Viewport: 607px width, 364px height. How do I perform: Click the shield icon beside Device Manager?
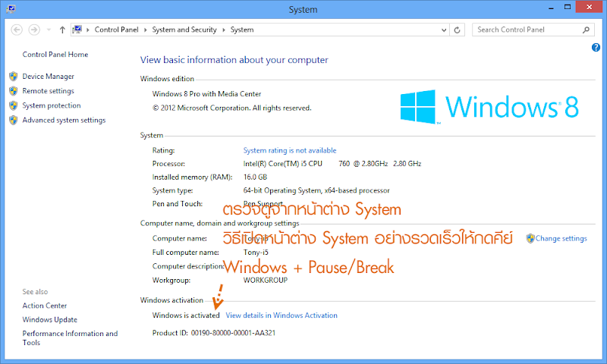point(14,76)
